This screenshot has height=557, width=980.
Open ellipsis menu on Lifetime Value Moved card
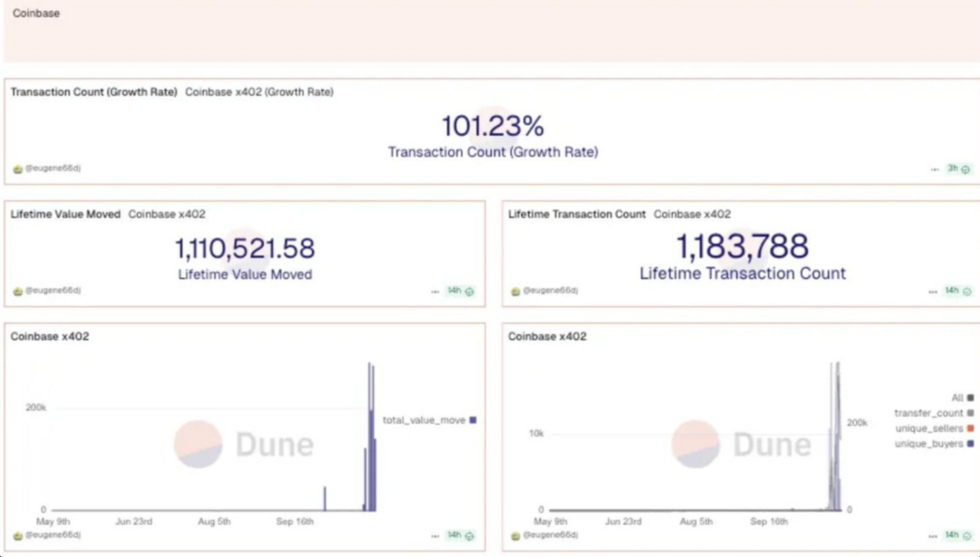[435, 292]
